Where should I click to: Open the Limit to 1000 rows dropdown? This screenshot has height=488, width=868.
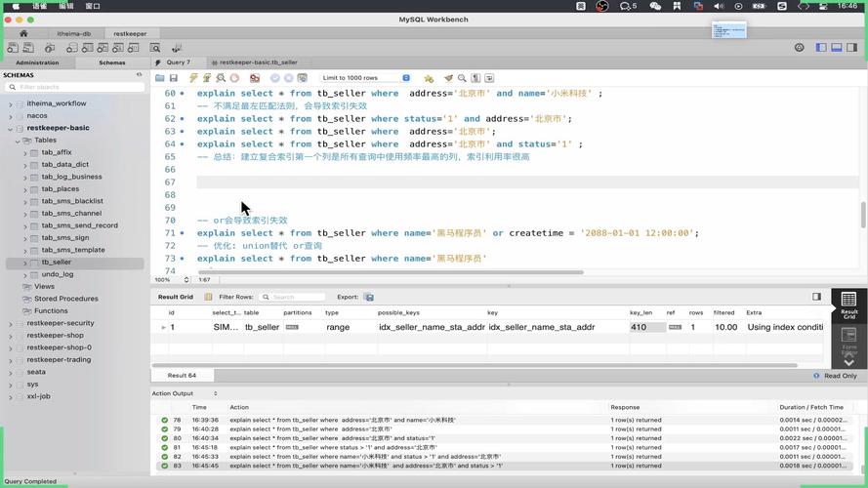[x=365, y=78]
